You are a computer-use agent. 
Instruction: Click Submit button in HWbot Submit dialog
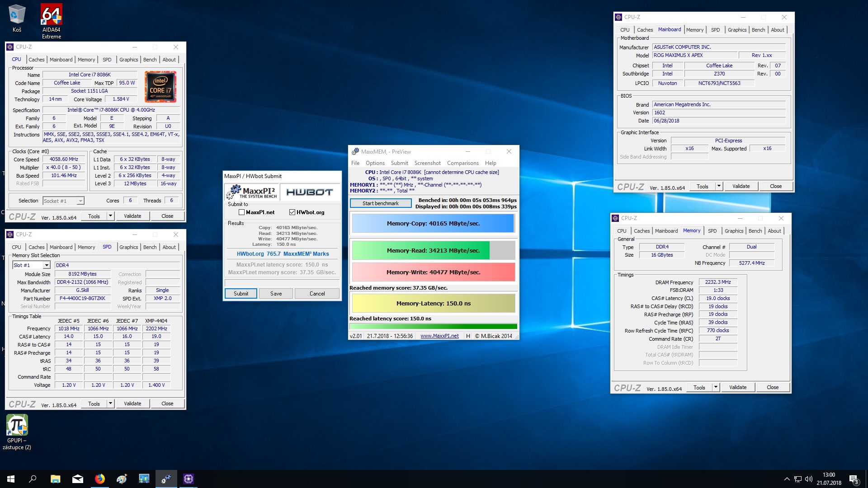[x=241, y=294]
